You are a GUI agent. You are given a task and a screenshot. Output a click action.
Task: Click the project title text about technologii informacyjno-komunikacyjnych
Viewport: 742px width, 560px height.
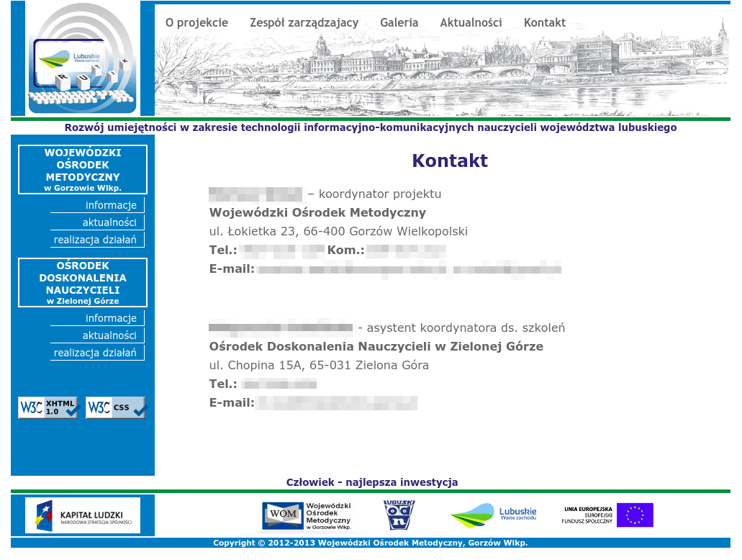pos(371,127)
